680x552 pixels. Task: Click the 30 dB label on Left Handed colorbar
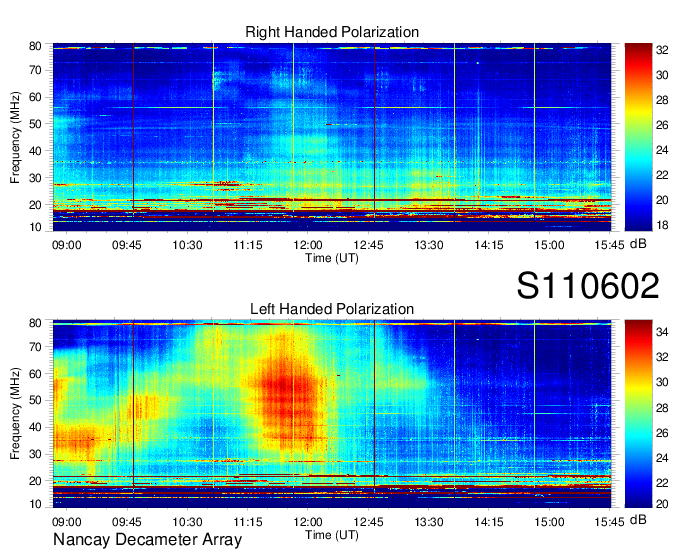point(662,382)
